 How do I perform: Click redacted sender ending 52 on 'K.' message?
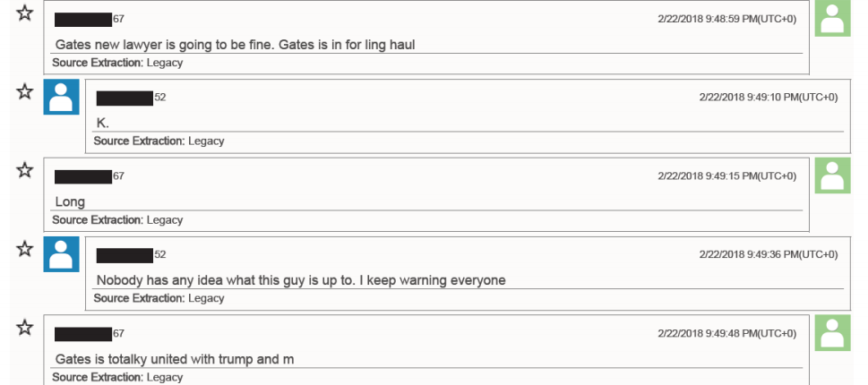(131, 98)
